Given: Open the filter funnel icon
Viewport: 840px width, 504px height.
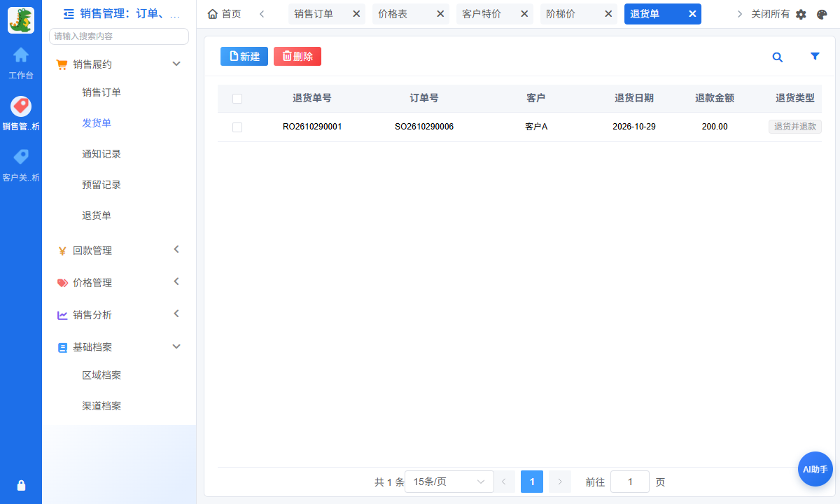Looking at the screenshot, I should coord(815,57).
